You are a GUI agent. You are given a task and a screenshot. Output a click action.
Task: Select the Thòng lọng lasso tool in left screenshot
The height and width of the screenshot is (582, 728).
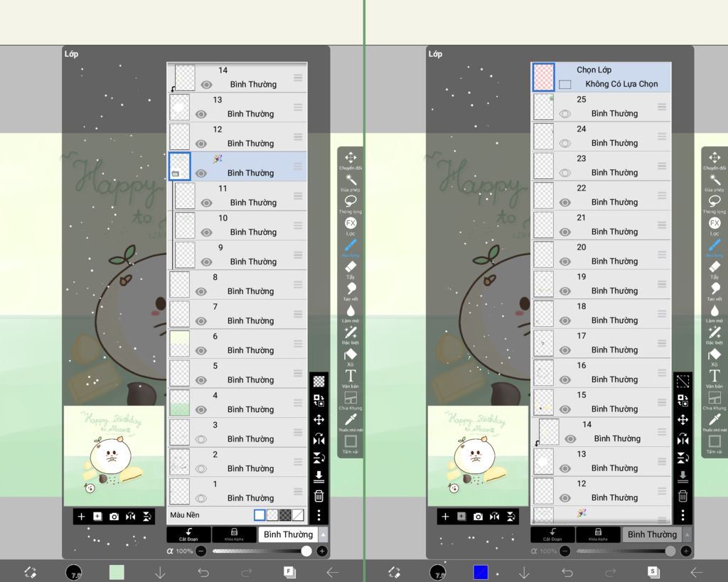[350, 204]
